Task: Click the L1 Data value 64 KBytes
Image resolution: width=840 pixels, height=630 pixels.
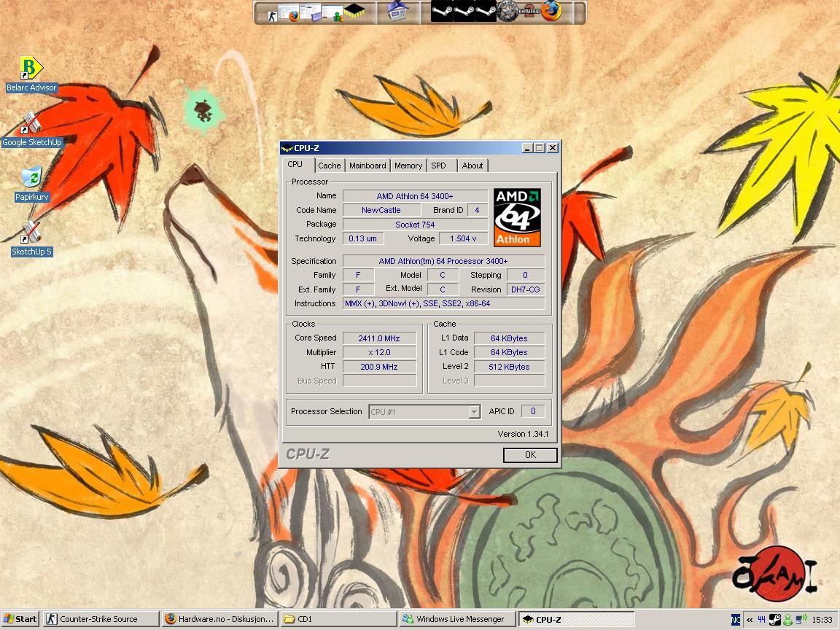Action: click(x=510, y=338)
